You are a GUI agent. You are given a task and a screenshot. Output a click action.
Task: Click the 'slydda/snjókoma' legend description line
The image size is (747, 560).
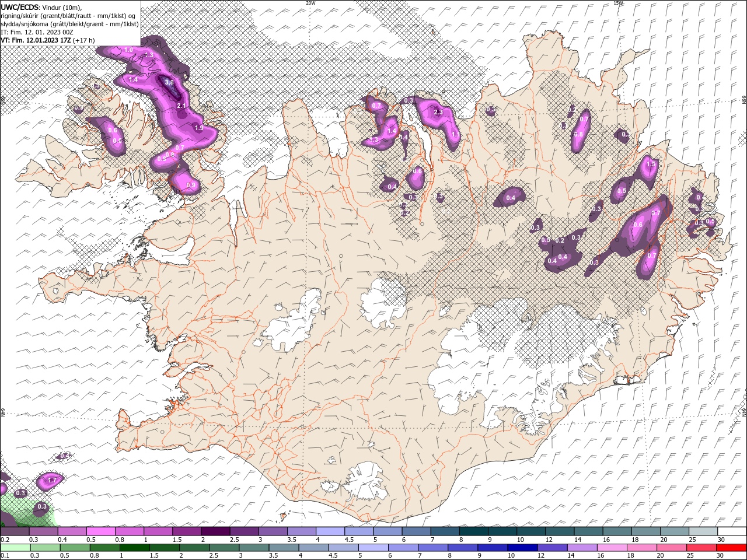tap(69, 23)
